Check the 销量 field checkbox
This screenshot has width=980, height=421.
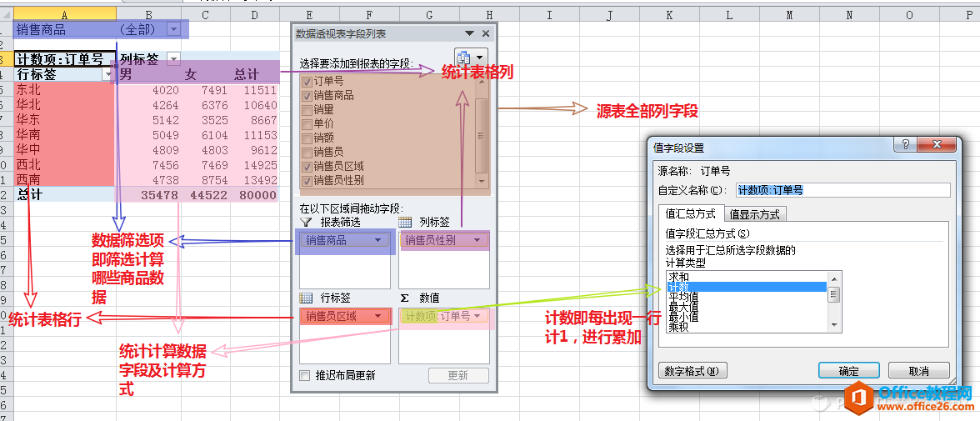(307, 110)
